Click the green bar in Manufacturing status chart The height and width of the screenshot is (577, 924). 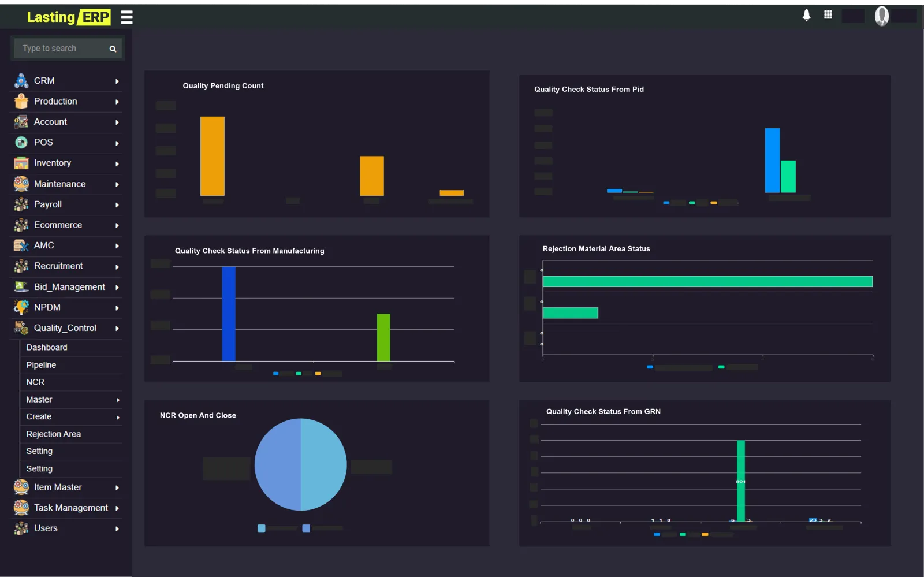(x=383, y=337)
